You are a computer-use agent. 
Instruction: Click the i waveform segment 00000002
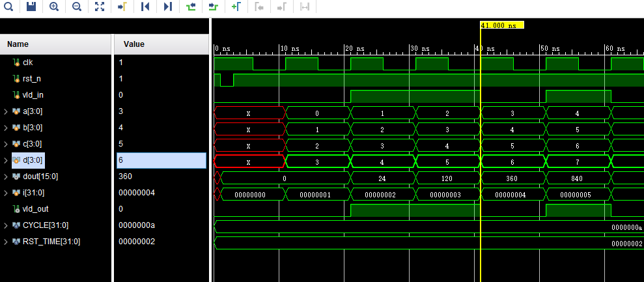pyautogui.click(x=382, y=195)
